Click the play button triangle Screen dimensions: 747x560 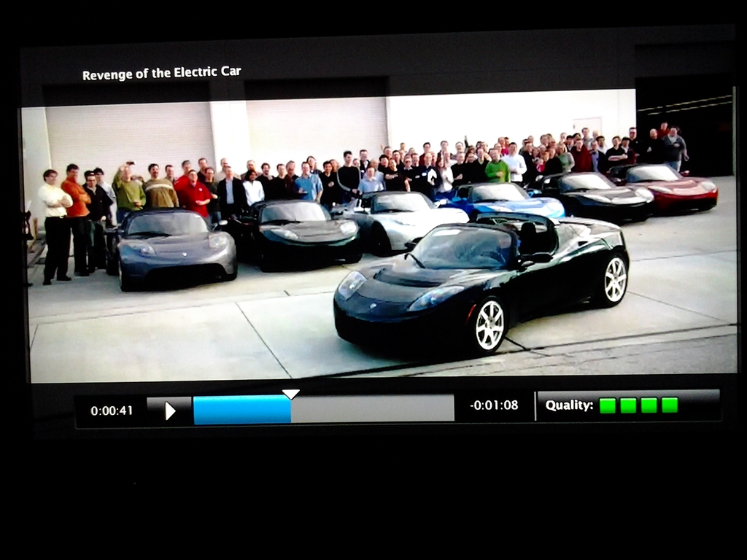point(170,411)
